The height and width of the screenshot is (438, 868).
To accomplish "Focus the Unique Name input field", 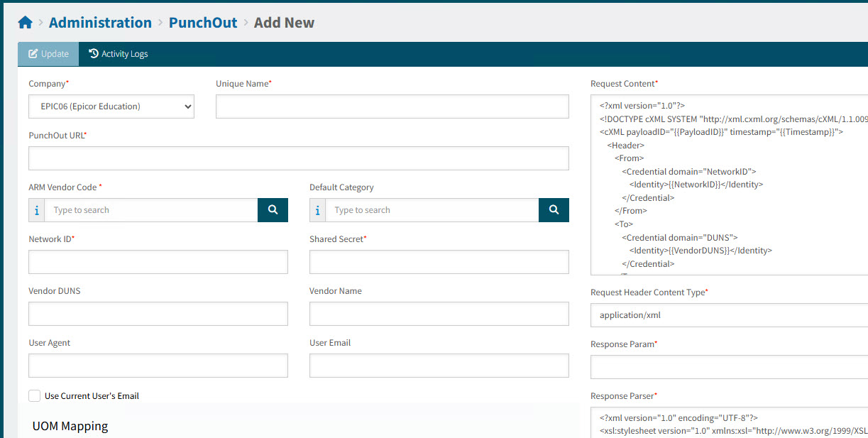I will tap(392, 106).
